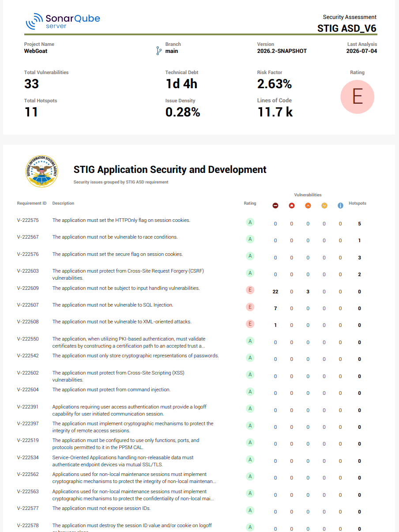
Task: Click the race conditions requirement description
Action: tap(115, 237)
